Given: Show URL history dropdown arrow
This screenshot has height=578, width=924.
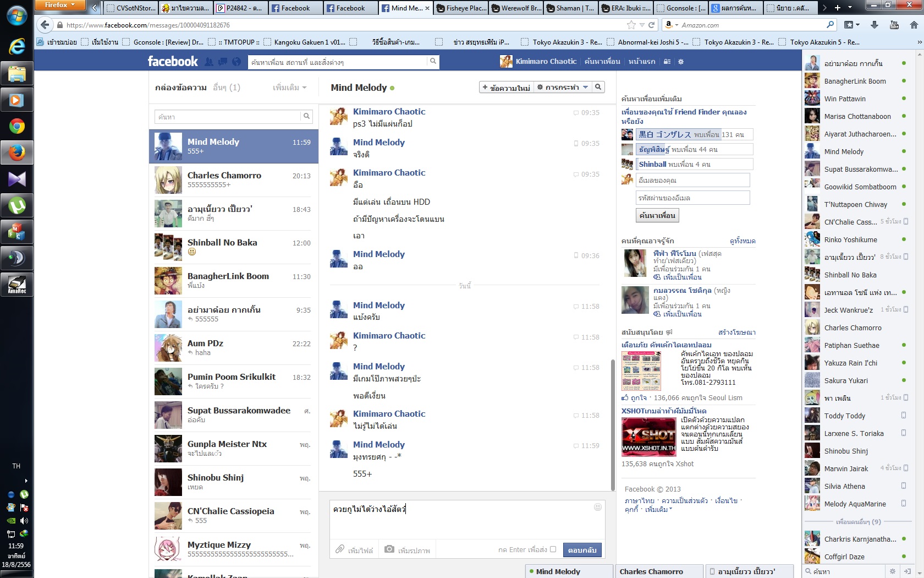Looking at the screenshot, I should (641, 25).
